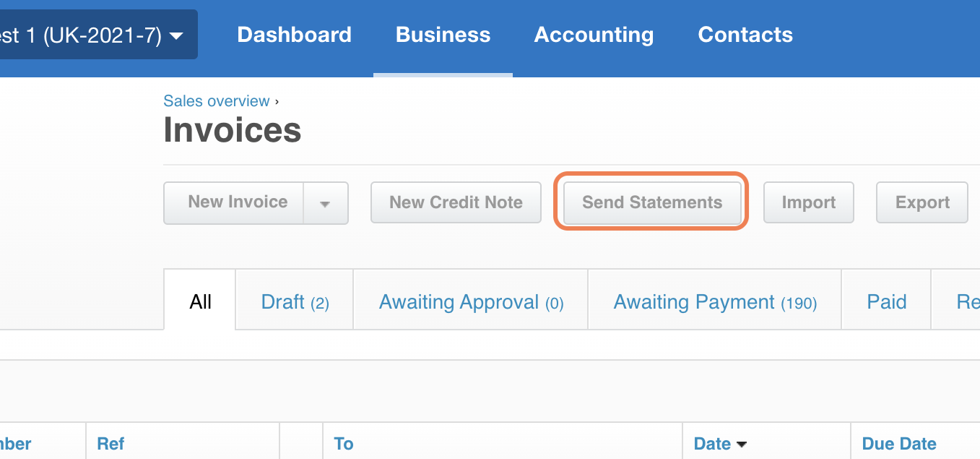The width and height of the screenshot is (980, 459).
Task: Click the New Invoice button
Action: (x=238, y=202)
